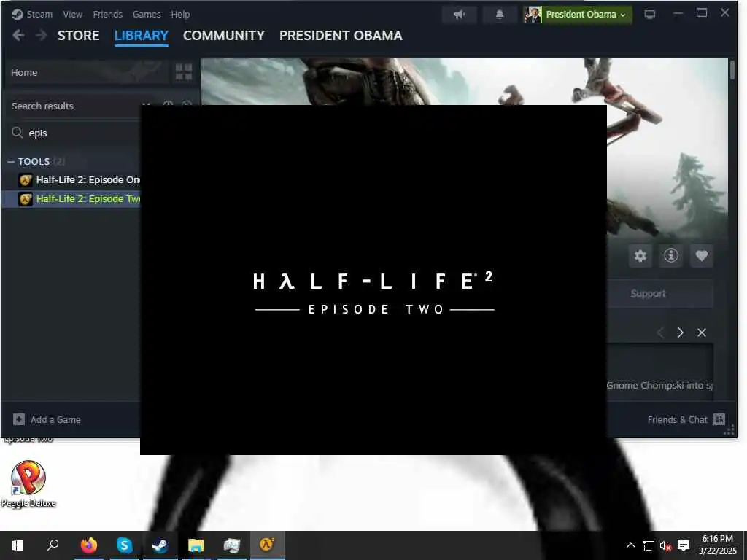Open Firefox from the taskbar
The image size is (747, 560).
[88, 545]
